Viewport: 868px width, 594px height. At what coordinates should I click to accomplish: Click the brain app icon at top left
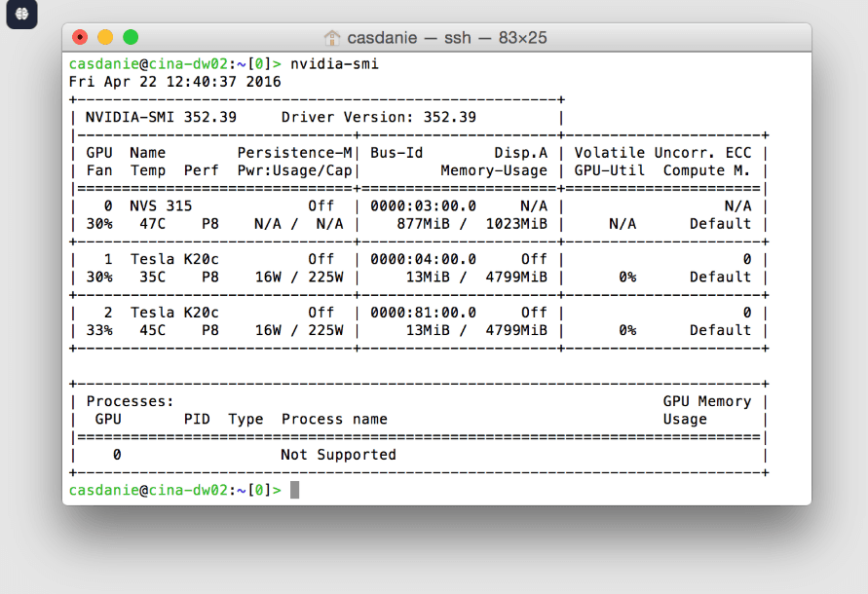tap(21, 14)
